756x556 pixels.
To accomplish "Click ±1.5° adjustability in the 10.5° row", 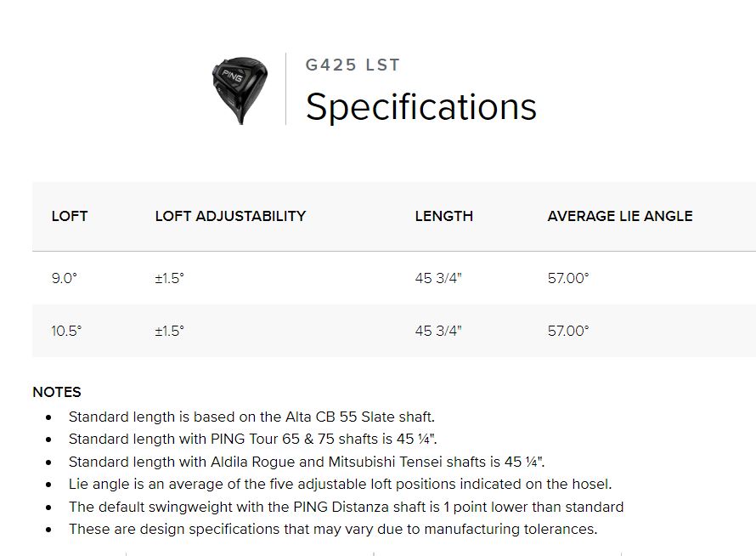I will coord(169,331).
